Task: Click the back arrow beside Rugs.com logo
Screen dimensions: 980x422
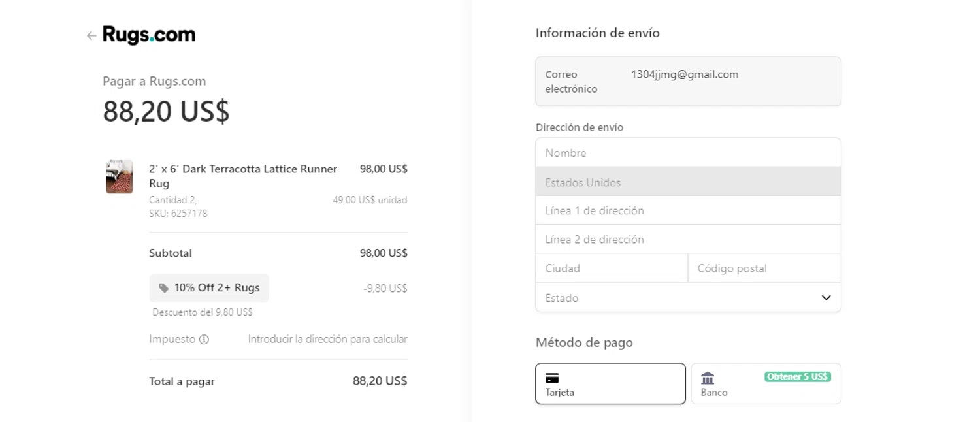Action: (x=91, y=36)
